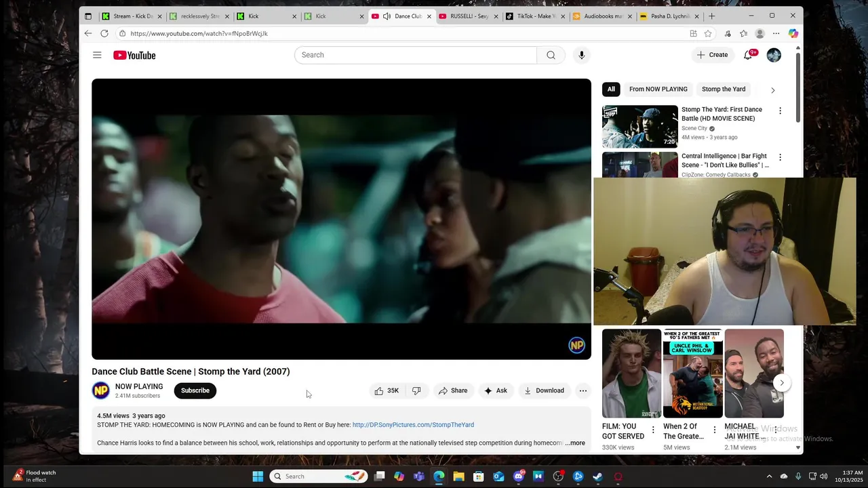Open options for Central Intelligence Bar Fight video
868x488 pixels.
pos(780,157)
